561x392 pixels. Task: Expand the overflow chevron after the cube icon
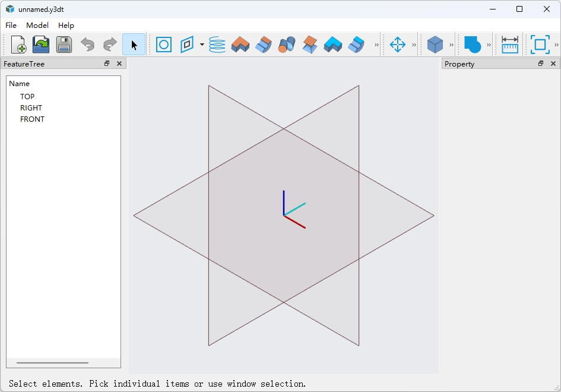[451, 45]
